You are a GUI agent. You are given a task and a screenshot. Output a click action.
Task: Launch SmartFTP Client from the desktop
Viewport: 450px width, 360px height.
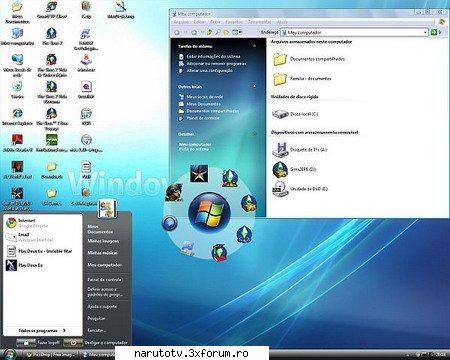coord(52,9)
